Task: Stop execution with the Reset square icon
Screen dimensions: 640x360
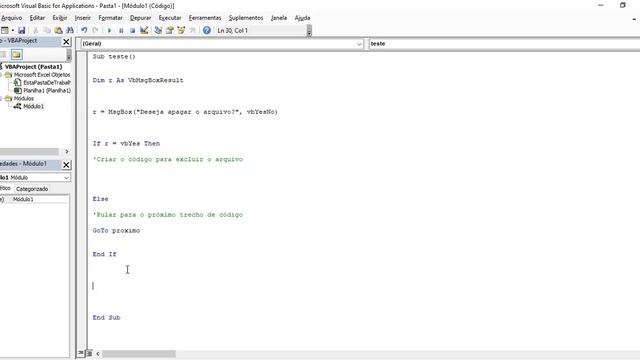Action: pyautogui.click(x=132, y=31)
